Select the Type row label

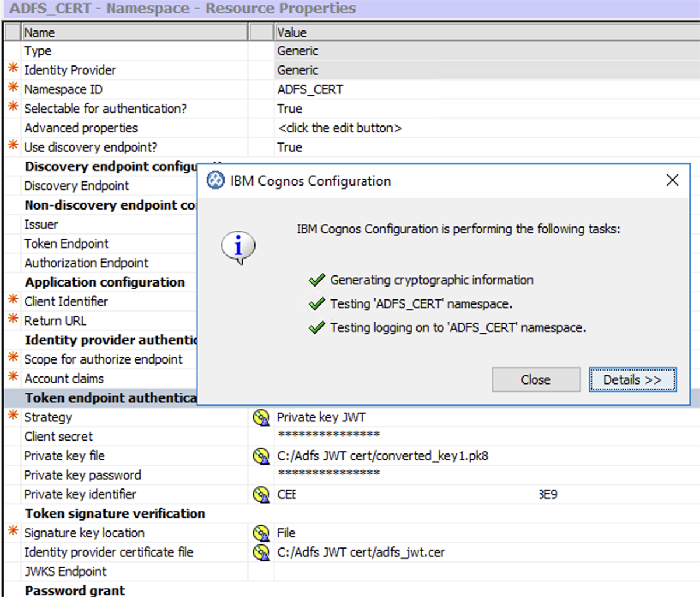click(x=38, y=51)
